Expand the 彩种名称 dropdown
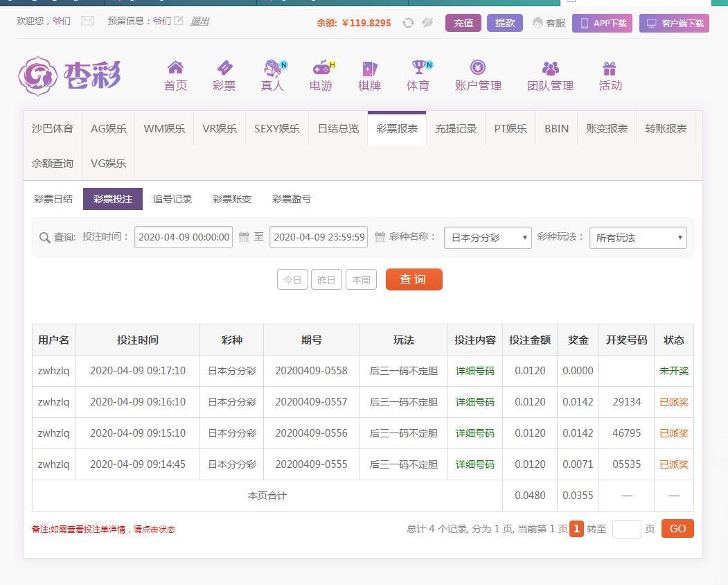 click(x=488, y=238)
